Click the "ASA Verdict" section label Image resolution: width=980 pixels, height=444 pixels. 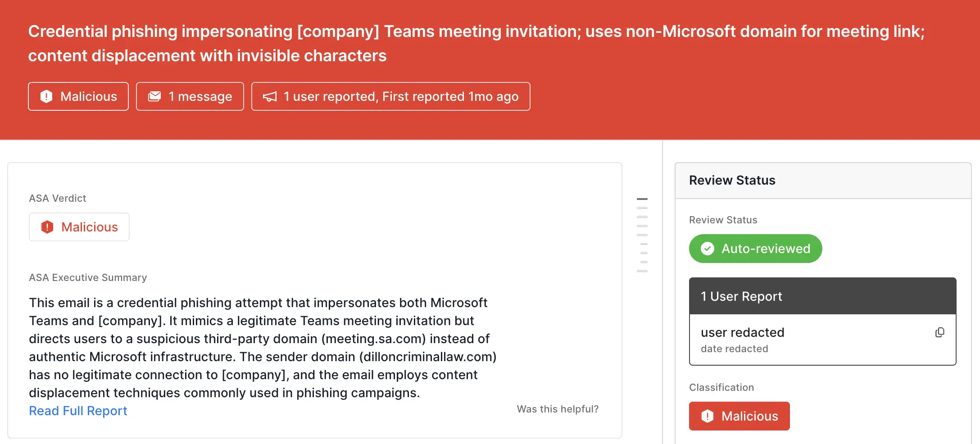click(57, 198)
